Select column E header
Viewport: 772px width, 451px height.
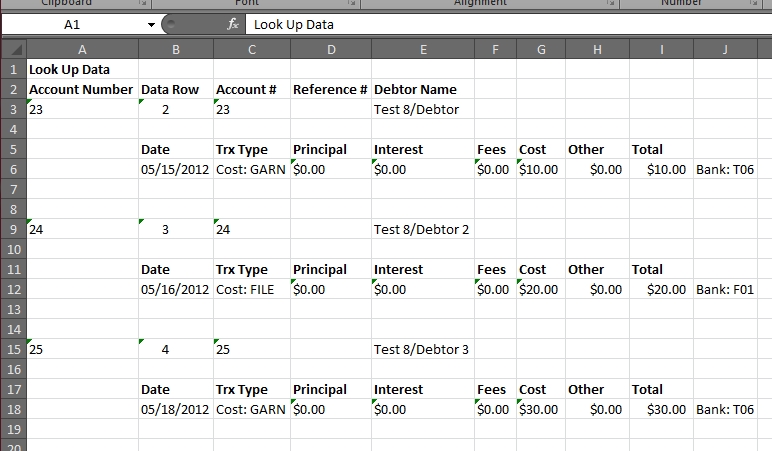pyautogui.click(x=422, y=50)
